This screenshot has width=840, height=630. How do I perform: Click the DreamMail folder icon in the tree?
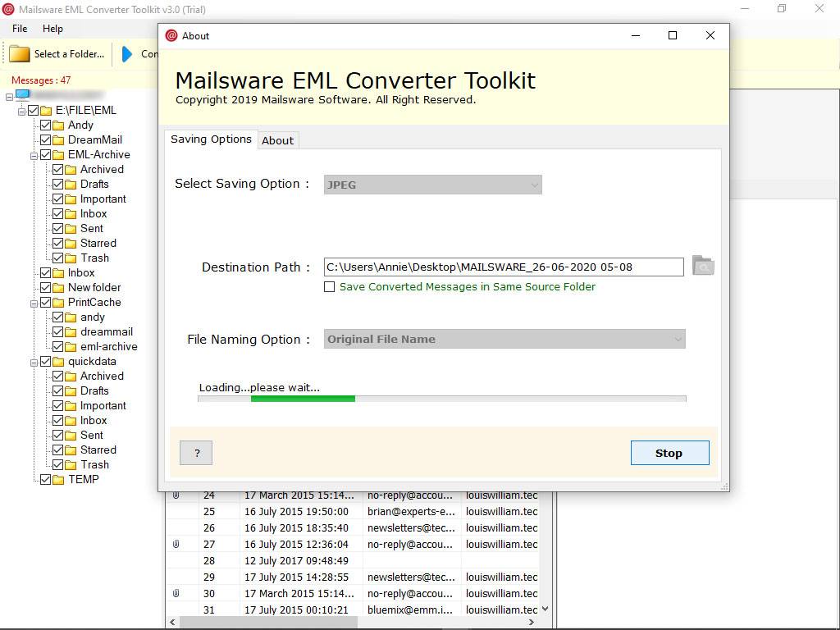[x=58, y=140]
